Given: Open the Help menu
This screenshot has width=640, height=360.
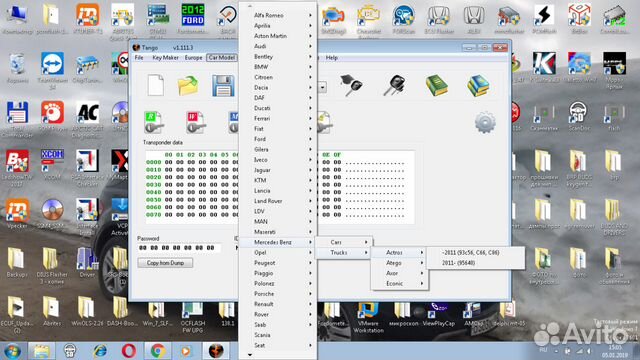Looking at the screenshot, I should (332, 58).
